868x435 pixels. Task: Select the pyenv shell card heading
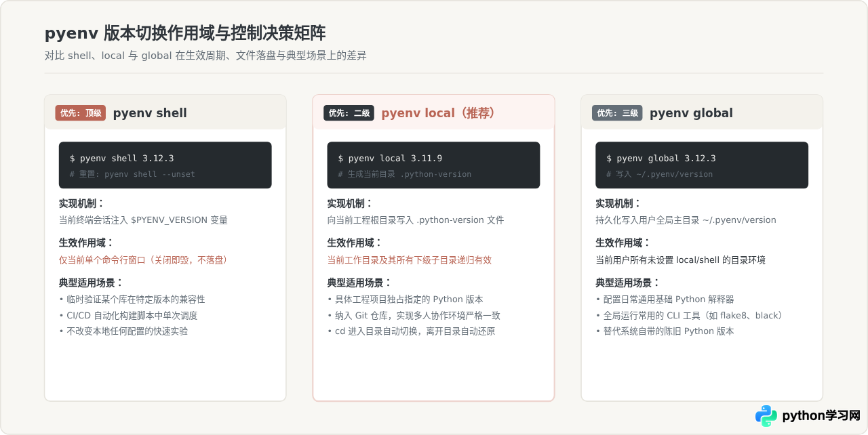(150, 113)
